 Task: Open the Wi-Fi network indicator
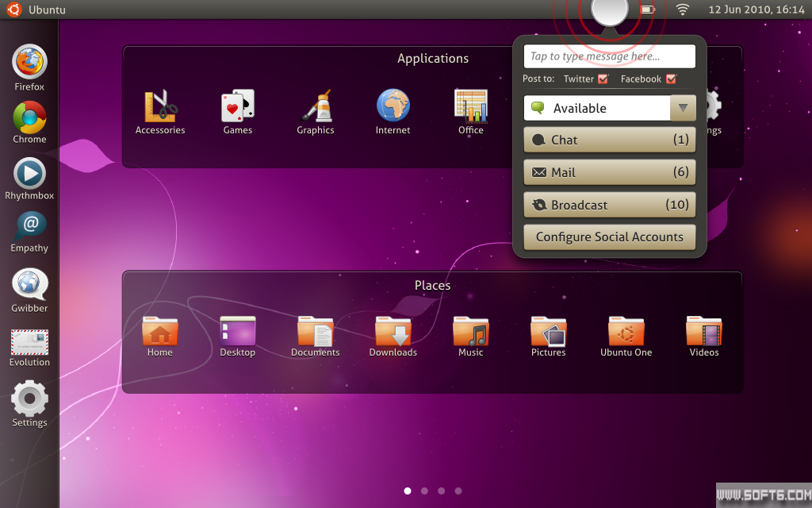[x=683, y=10]
